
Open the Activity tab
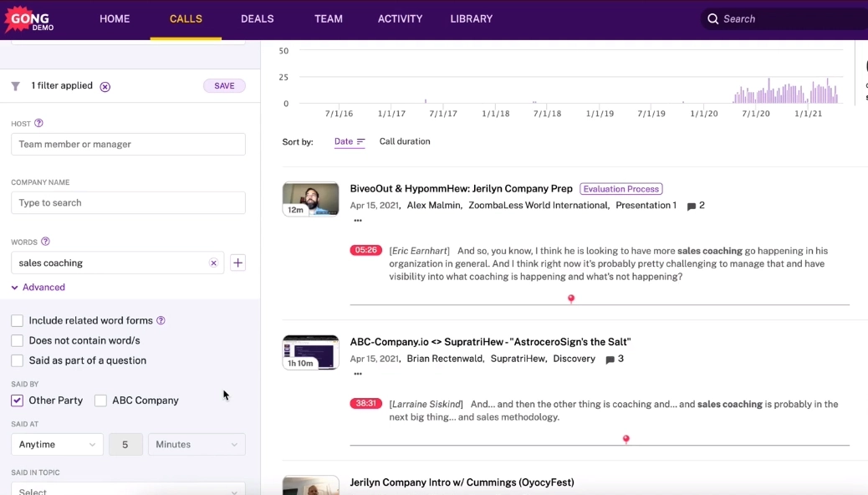(400, 19)
